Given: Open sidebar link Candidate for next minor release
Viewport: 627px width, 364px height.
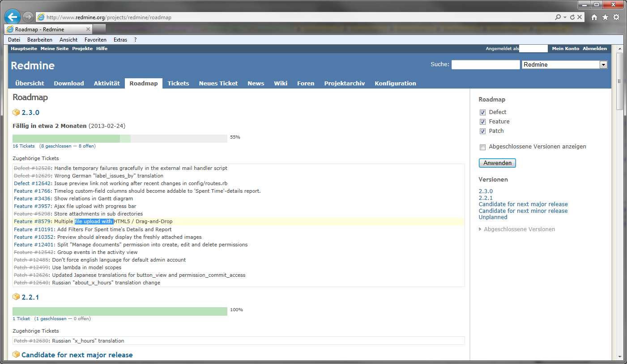Looking at the screenshot, I should tap(523, 211).
